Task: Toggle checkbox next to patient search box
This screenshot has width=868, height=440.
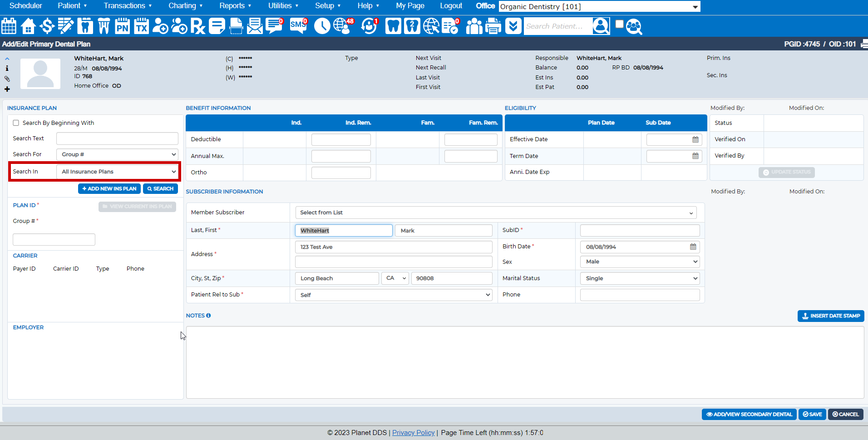Action: 619,24
